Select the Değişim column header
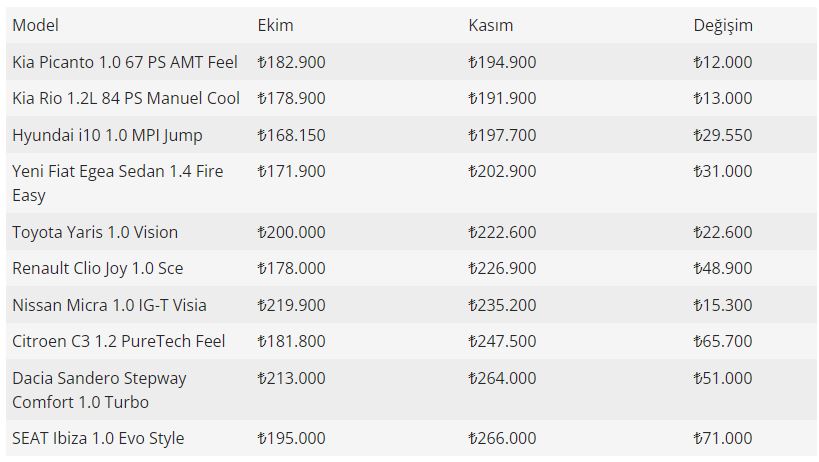819x462 pixels. coord(723,26)
